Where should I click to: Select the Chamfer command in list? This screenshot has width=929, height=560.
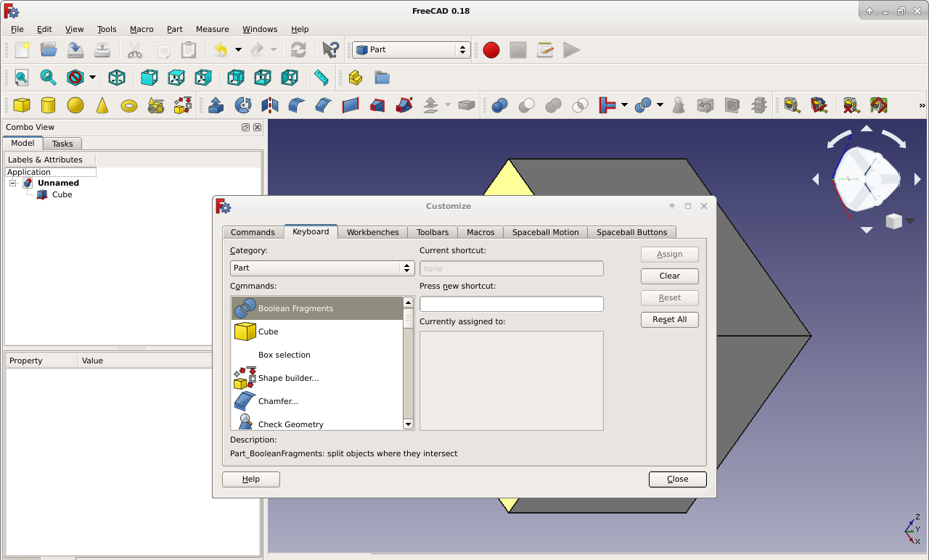317,401
